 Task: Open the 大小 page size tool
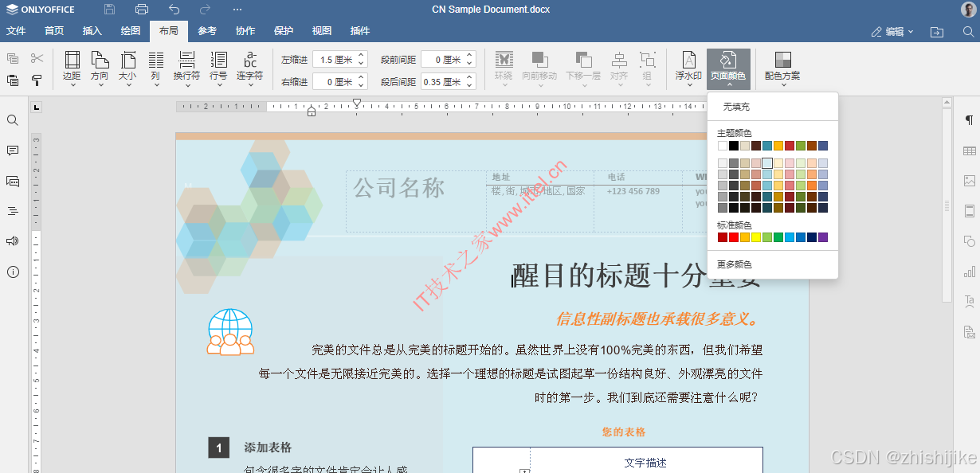(127, 68)
